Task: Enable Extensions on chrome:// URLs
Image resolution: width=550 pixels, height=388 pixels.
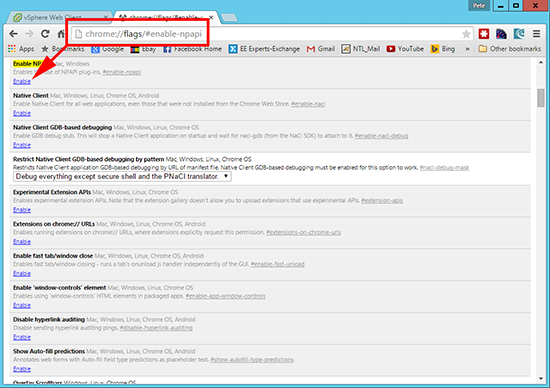Action: tap(22, 242)
